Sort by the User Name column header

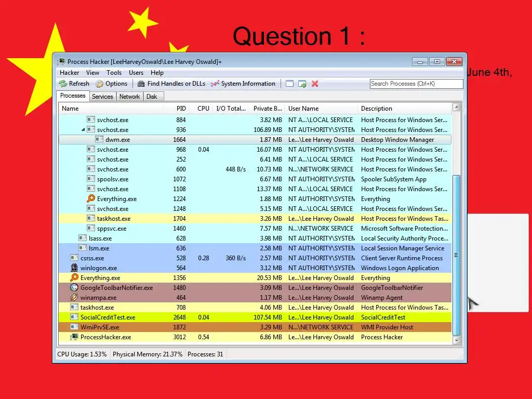pos(322,109)
